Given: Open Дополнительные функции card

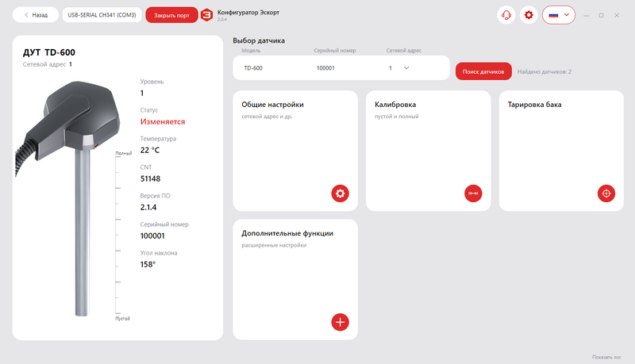Looking at the screenshot, I should point(295,279).
